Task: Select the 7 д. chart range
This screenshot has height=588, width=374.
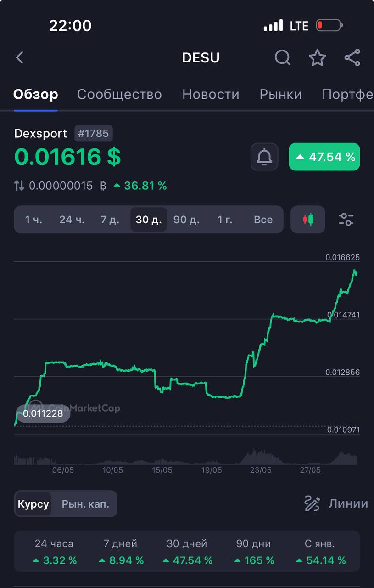Action: 110,220
